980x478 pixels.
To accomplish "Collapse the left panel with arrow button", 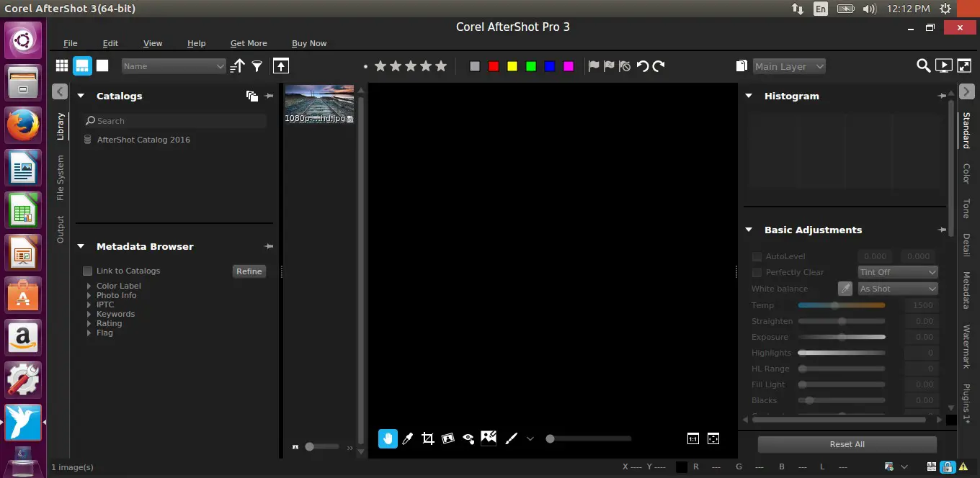I will (60, 91).
